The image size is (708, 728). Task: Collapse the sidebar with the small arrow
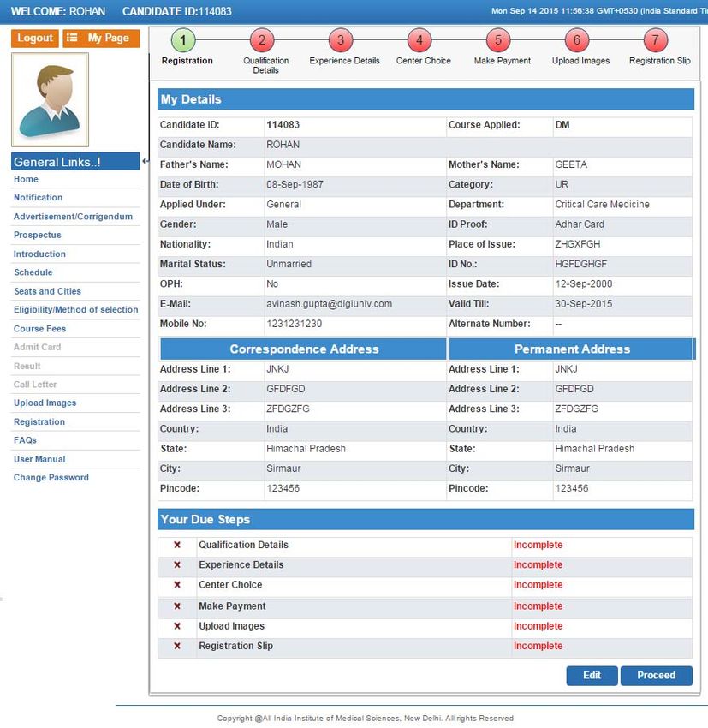(146, 161)
